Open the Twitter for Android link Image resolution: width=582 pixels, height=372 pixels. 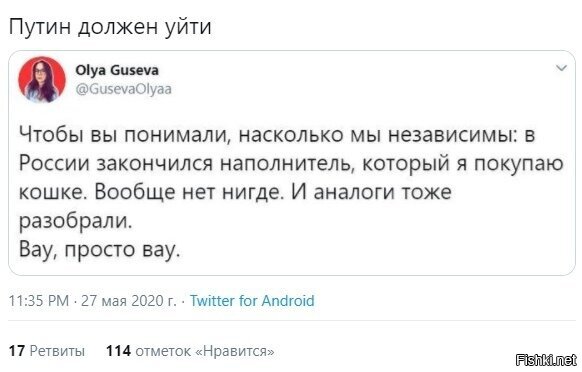click(x=252, y=300)
